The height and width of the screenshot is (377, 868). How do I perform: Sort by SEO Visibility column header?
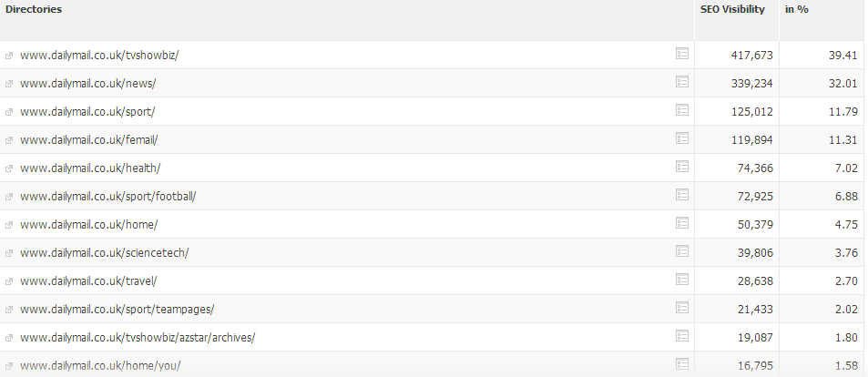tap(732, 9)
